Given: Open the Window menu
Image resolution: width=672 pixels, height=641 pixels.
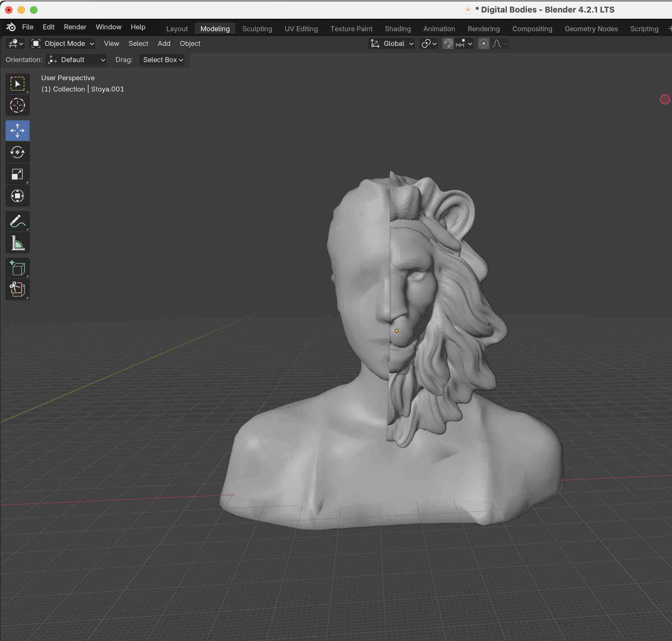Looking at the screenshot, I should coord(108,27).
